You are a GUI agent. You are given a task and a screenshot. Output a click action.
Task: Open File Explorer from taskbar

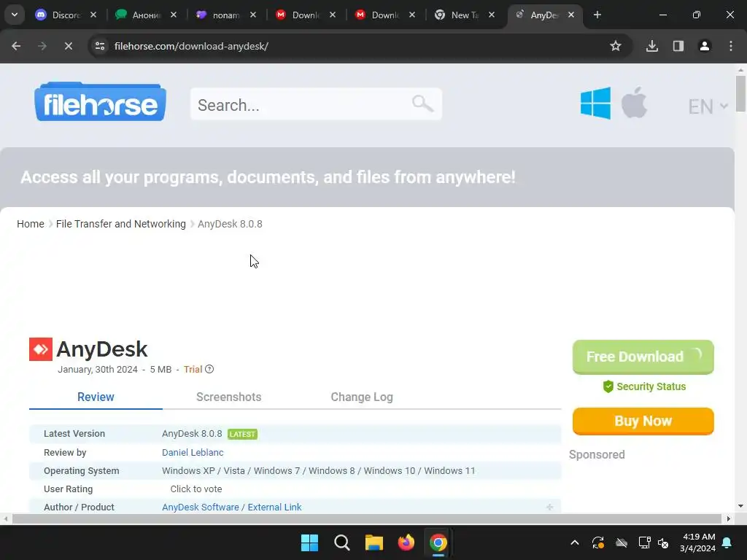pos(374,542)
